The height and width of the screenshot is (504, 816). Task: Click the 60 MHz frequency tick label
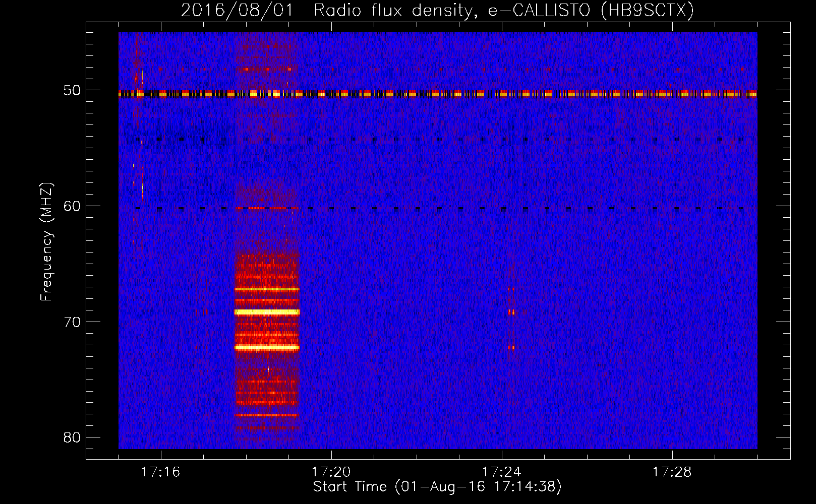72,206
